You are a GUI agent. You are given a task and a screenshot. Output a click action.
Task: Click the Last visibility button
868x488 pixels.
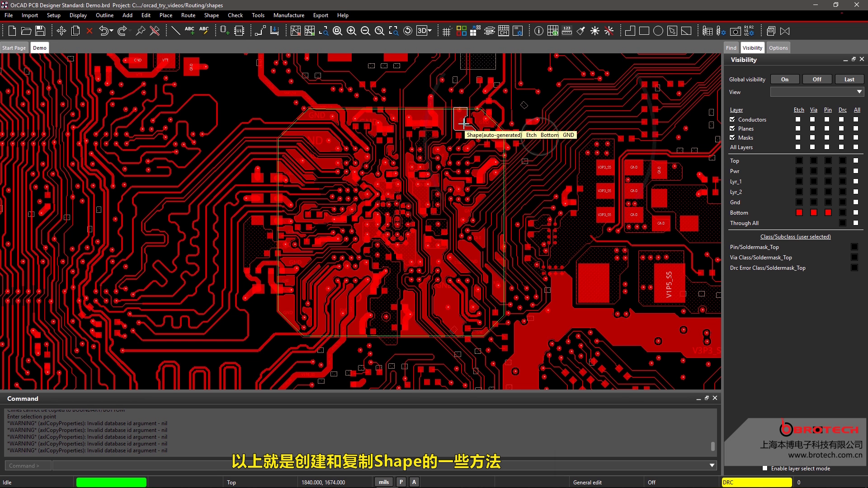(x=849, y=79)
